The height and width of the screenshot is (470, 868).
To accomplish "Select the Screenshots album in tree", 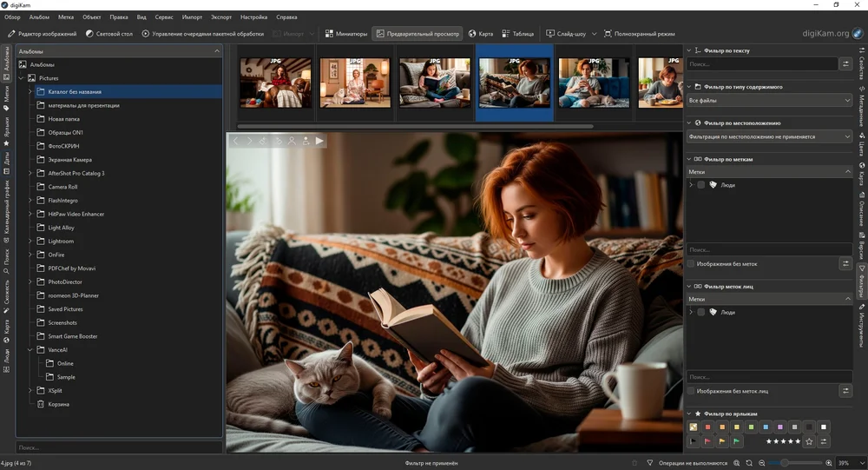I will click(x=62, y=322).
